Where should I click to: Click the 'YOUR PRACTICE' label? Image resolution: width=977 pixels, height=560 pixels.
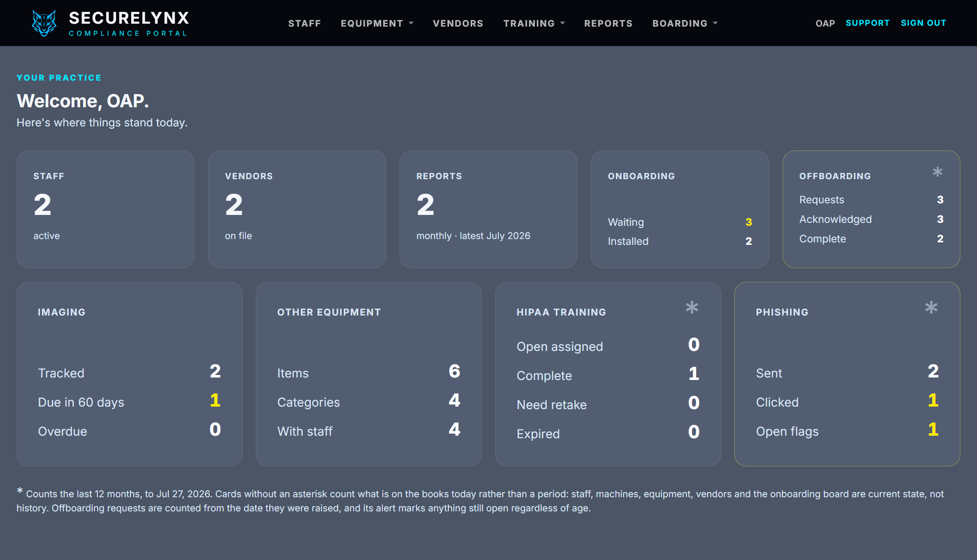[59, 78]
